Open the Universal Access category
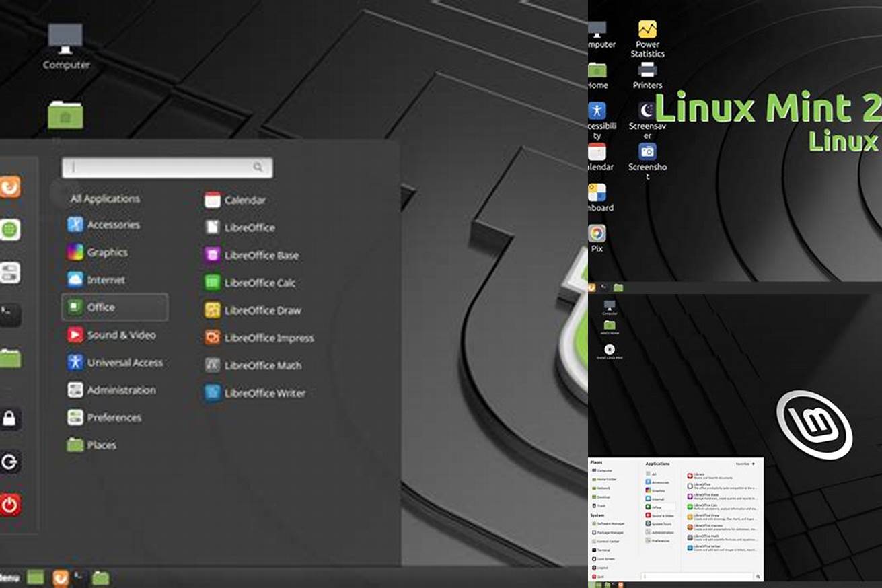Screen dimensions: 882x588 point(114,362)
